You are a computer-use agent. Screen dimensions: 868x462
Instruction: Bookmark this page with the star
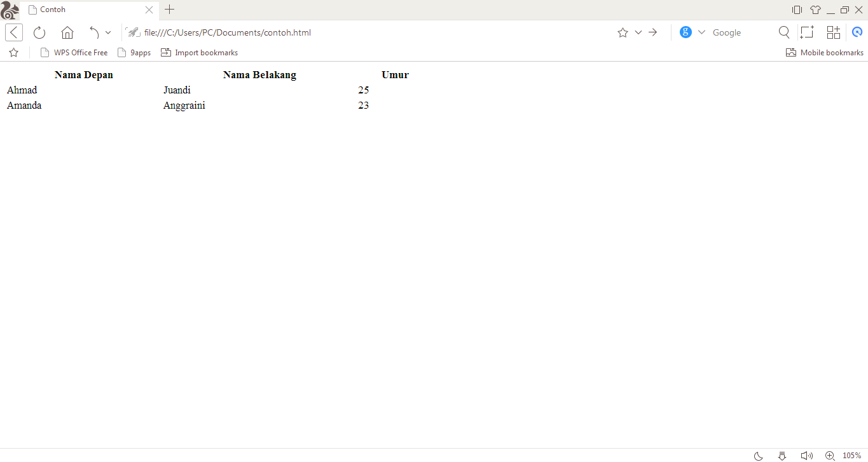click(x=623, y=32)
